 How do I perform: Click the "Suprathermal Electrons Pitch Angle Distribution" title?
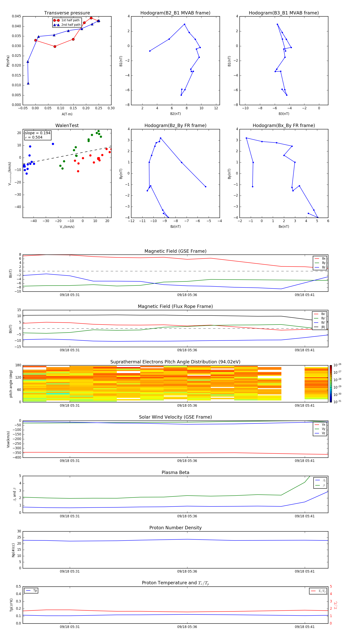pos(175,362)
